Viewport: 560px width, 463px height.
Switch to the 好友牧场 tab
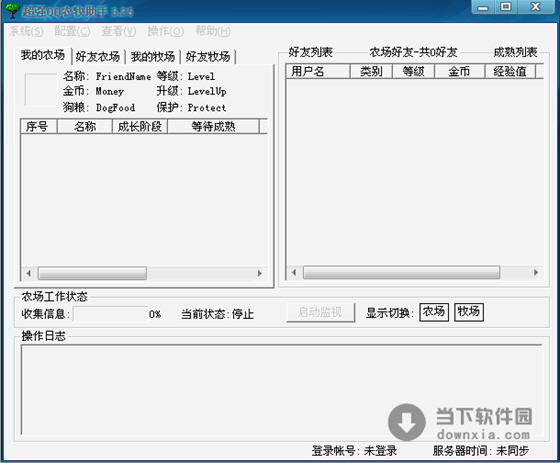click(208, 56)
